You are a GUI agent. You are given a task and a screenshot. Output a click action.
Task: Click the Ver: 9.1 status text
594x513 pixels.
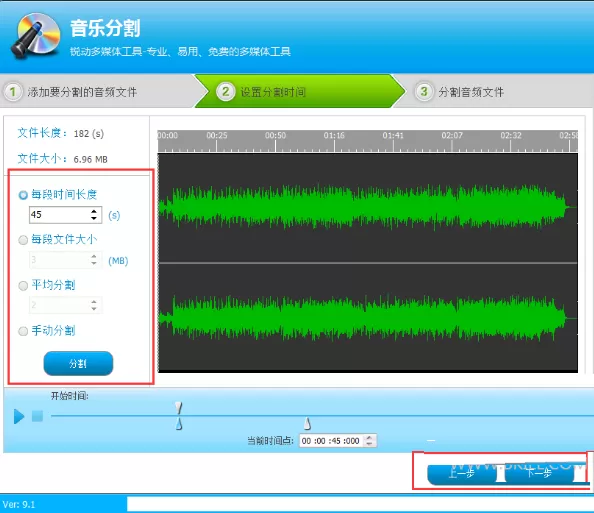[x=19, y=504]
